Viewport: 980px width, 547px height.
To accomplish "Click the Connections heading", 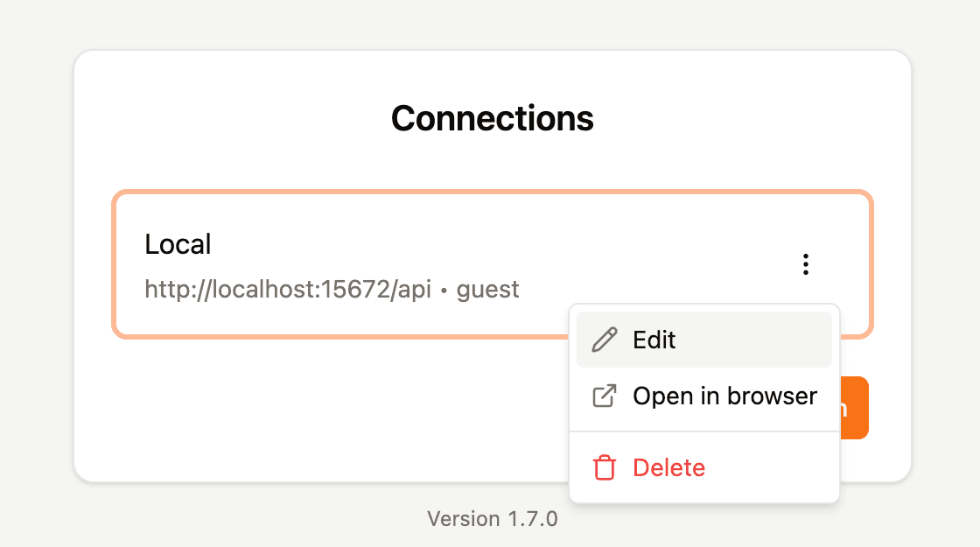I will (492, 117).
